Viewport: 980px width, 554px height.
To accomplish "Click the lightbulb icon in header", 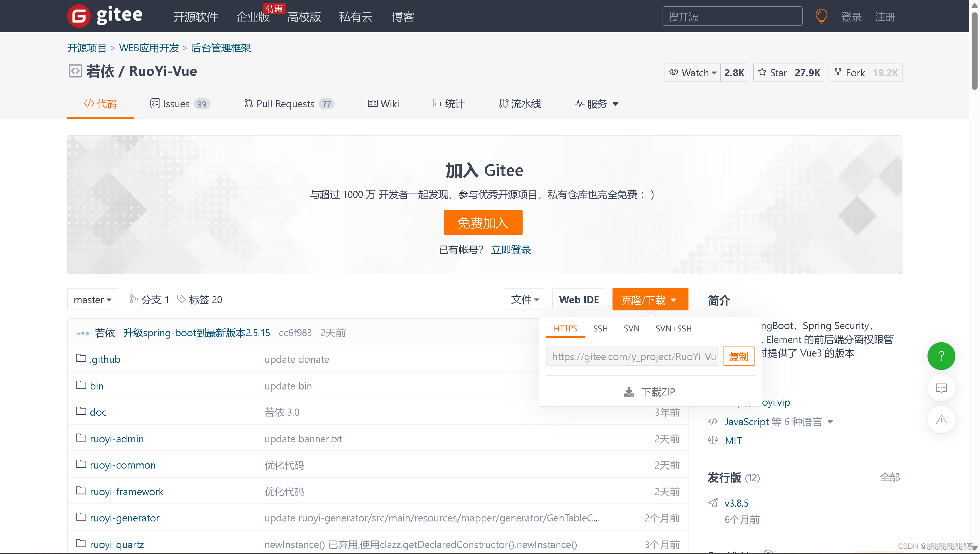I will point(821,16).
